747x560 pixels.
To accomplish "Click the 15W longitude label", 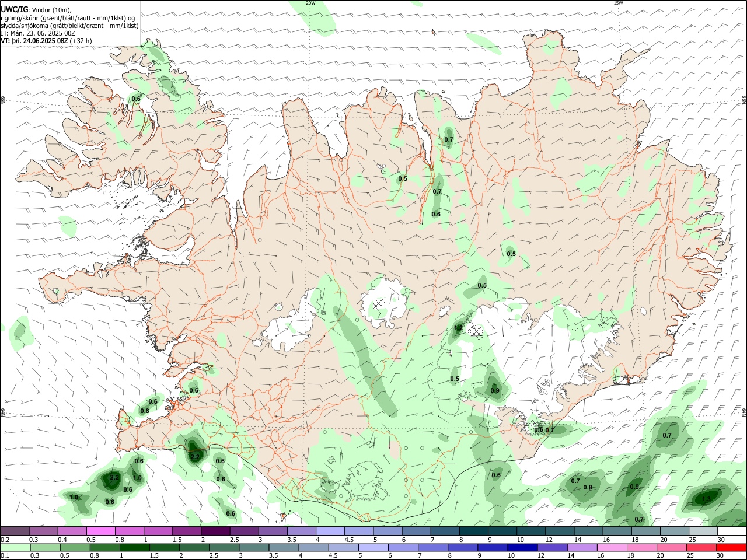I will coord(618,3).
